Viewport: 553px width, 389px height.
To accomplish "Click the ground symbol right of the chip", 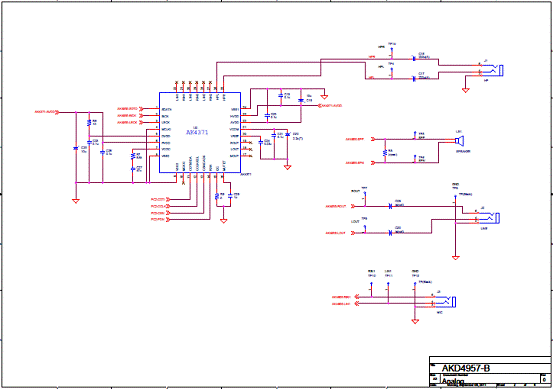I will [x=287, y=168].
